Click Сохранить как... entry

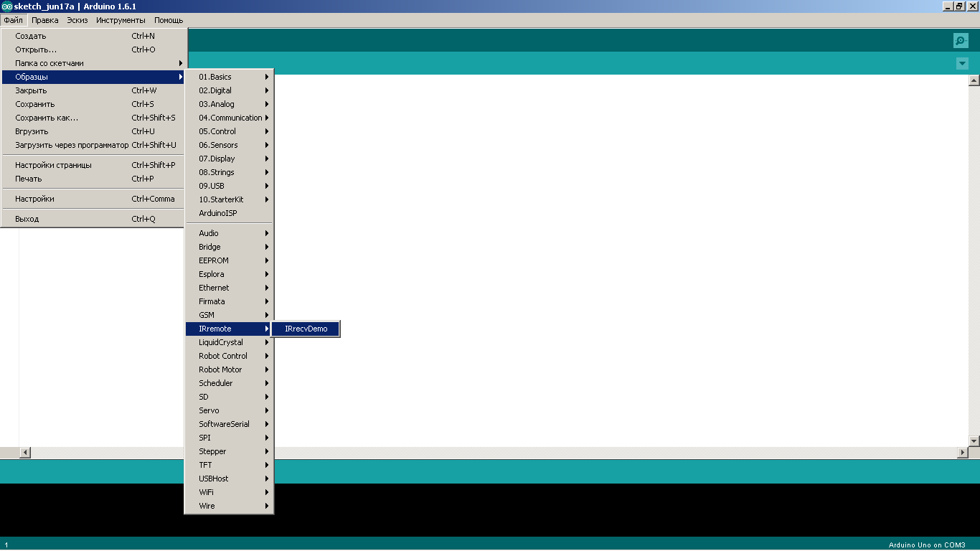(93, 118)
